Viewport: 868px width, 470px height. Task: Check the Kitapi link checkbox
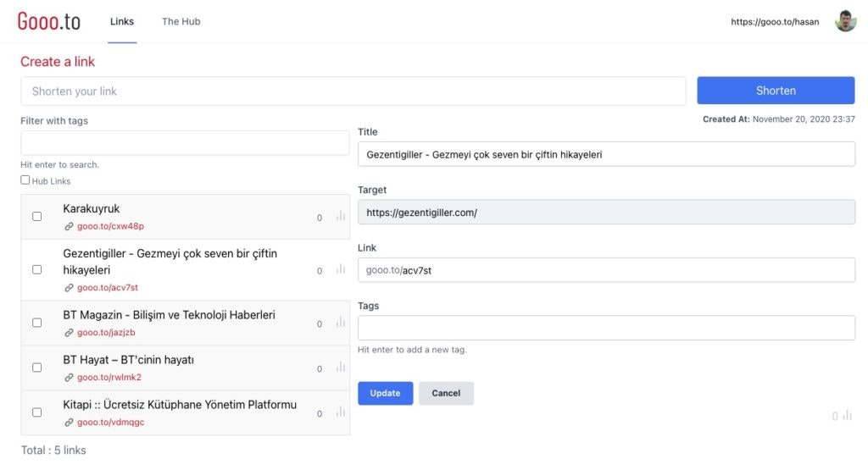tap(37, 412)
